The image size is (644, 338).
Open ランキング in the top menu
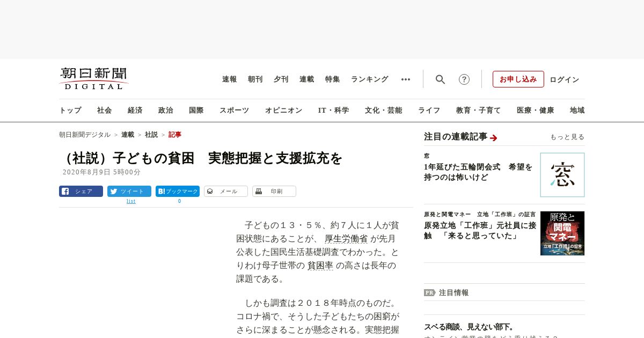(x=370, y=79)
